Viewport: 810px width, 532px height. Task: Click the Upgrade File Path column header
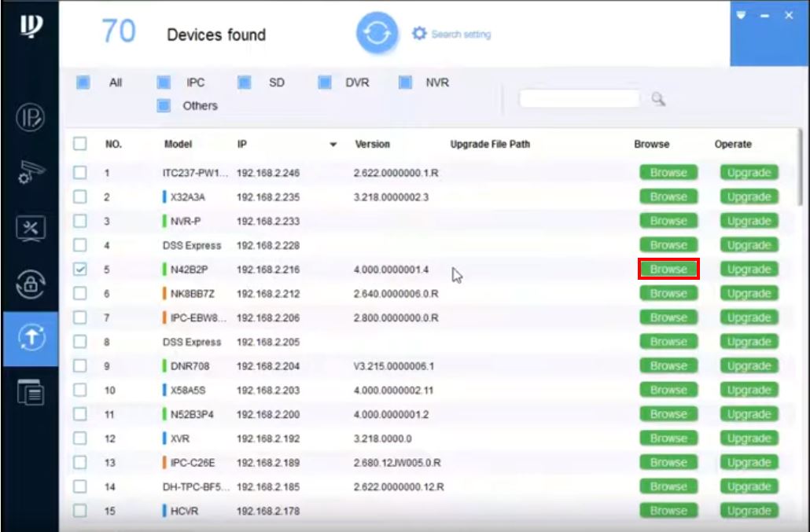click(490, 144)
